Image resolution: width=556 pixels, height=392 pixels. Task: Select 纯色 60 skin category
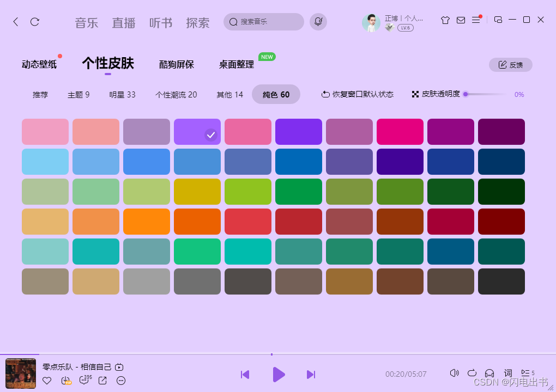tap(276, 95)
